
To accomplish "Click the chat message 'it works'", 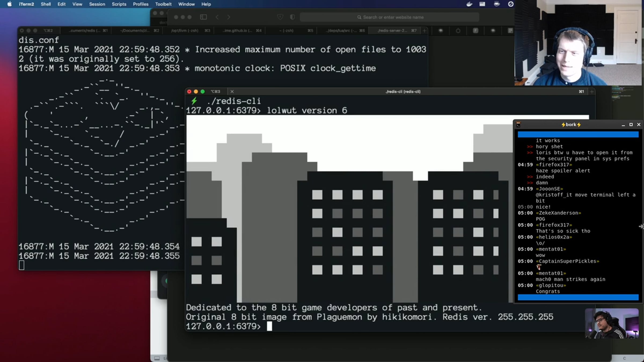I will click(548, 141).
